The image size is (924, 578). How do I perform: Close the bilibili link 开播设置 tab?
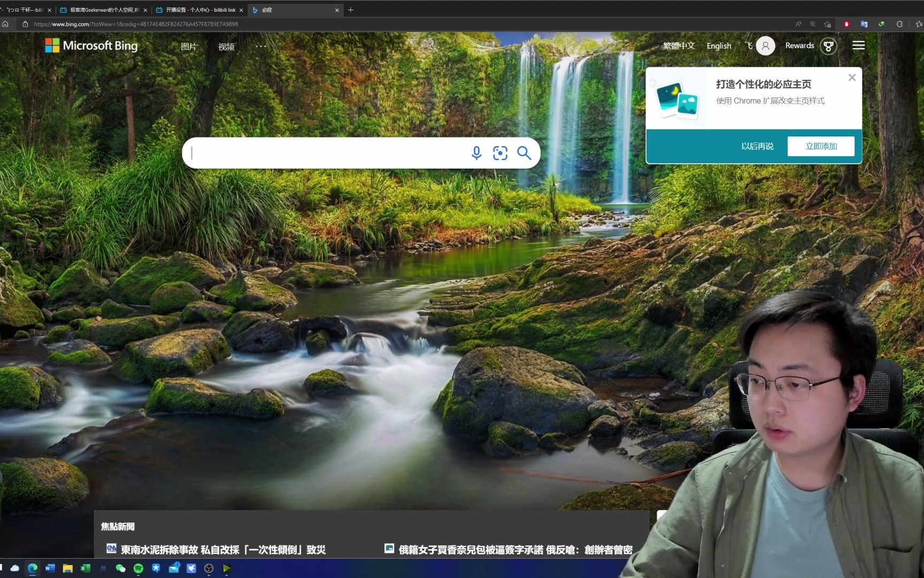241,10
